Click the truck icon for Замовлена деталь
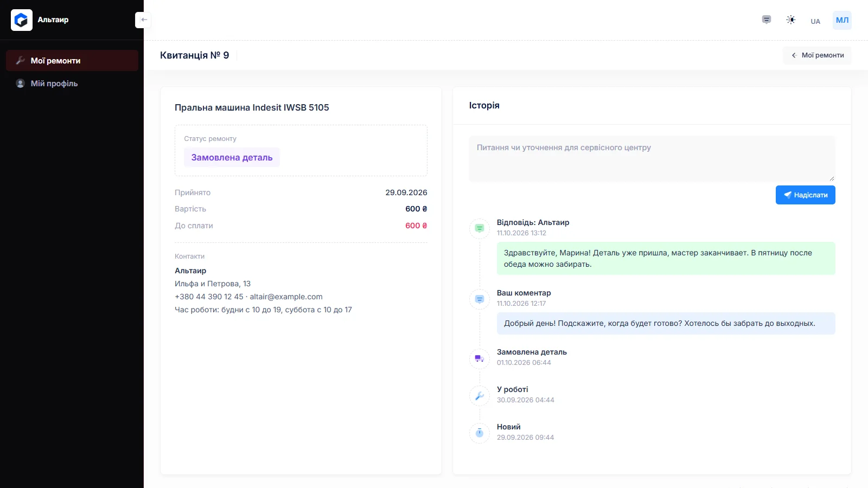Screen dimensions: 868x488 tap(480, 358)
